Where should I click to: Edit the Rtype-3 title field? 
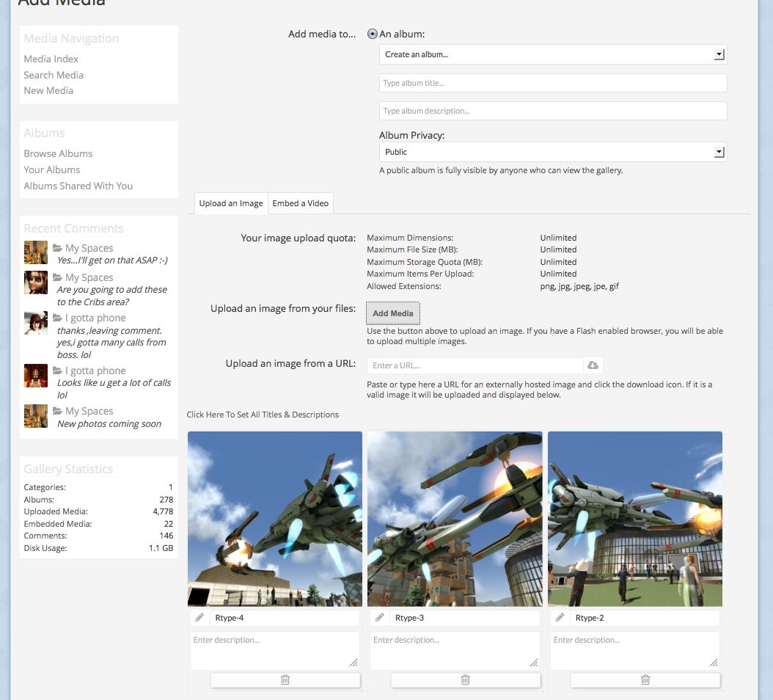coord(465,618)
